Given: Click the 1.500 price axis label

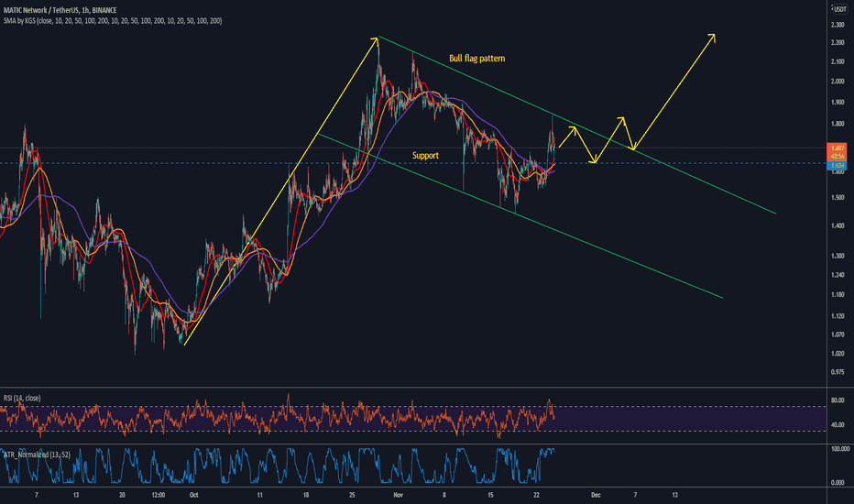Looking at the screenshot, I should click(838, 197).
